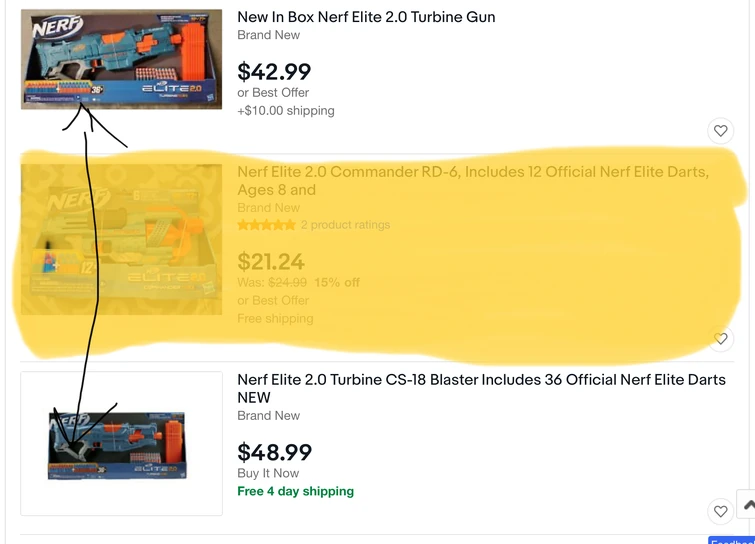Toggle the watchlist heart on Turbine CS-18 Blaster

[x=720, y=511]
